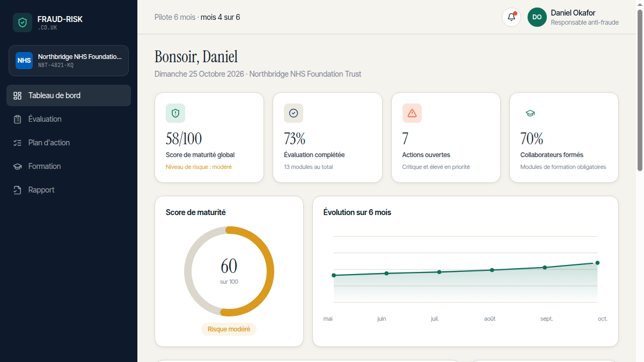
Task: Click the checkmark icon on Évaluation complétée card
Action: click(294, 113)
